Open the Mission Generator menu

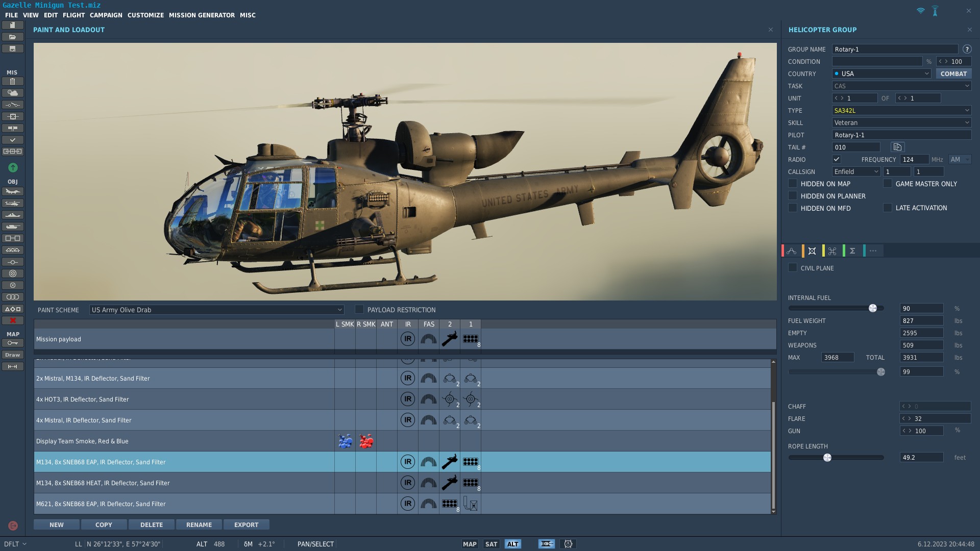[202, 15]
